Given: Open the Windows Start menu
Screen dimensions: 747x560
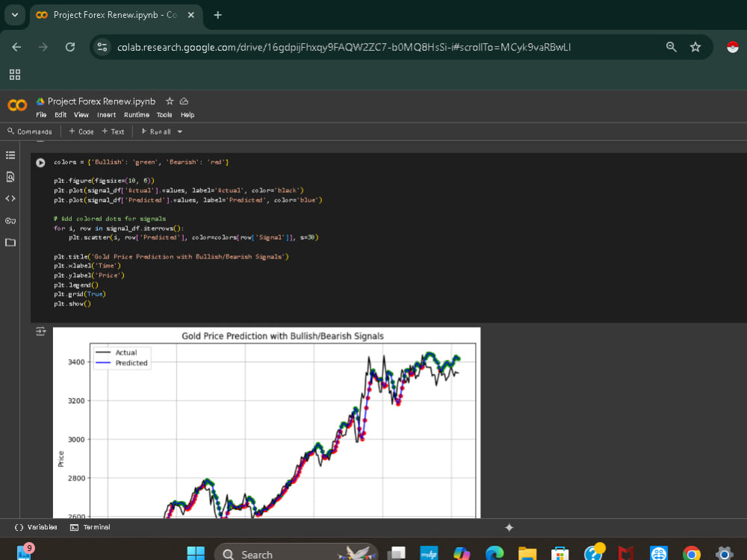Looking at the screenshot, I should click(x=196, y=553).
